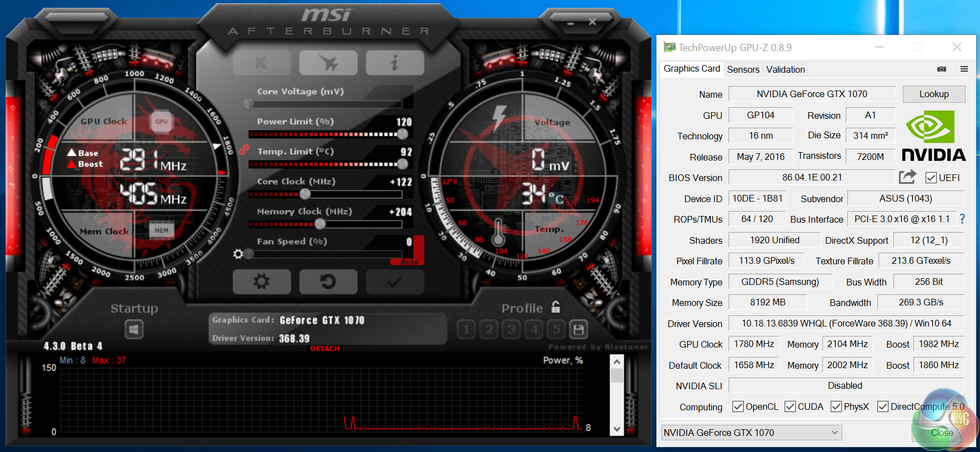Open Afterburner settings with the gear button
980x452 pixels.
click(262, 282)
